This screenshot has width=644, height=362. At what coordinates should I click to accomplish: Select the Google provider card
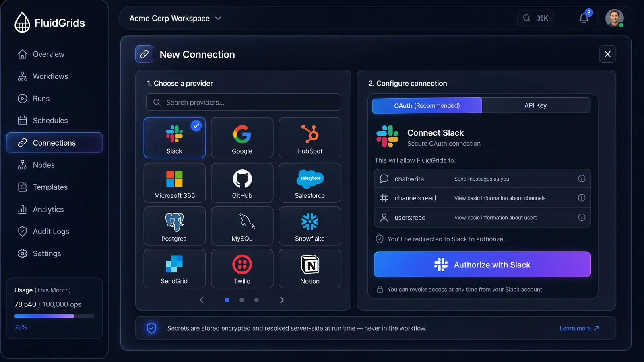(242, 138)
